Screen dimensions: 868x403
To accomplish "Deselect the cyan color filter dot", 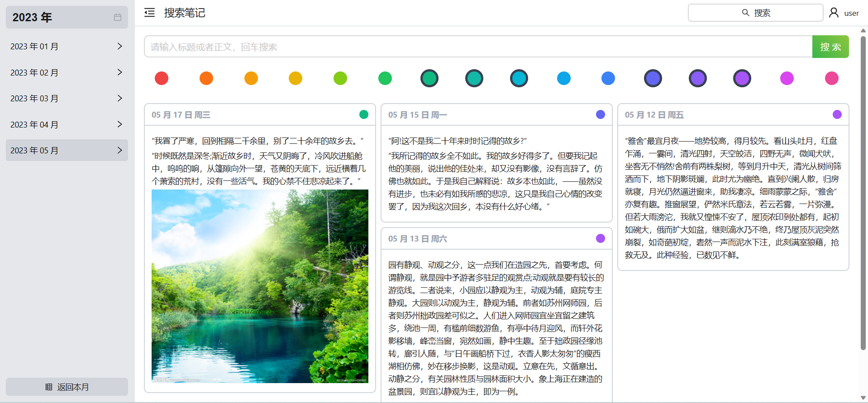I will click(x=519, y=78).
